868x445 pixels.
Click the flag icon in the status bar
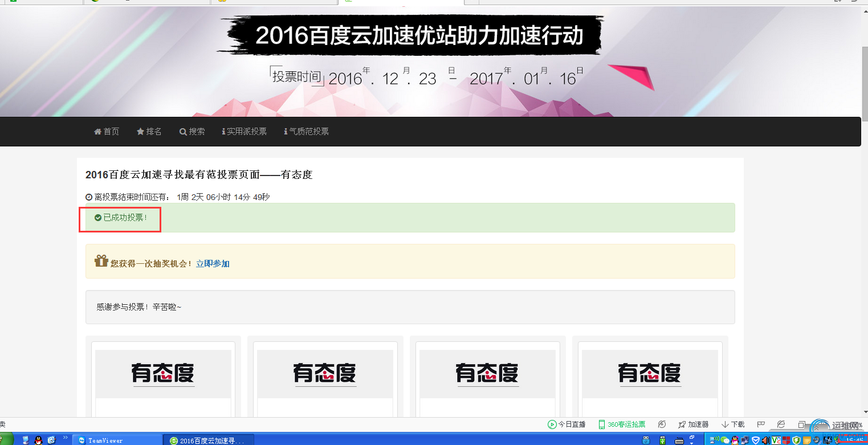pos(760,424)
